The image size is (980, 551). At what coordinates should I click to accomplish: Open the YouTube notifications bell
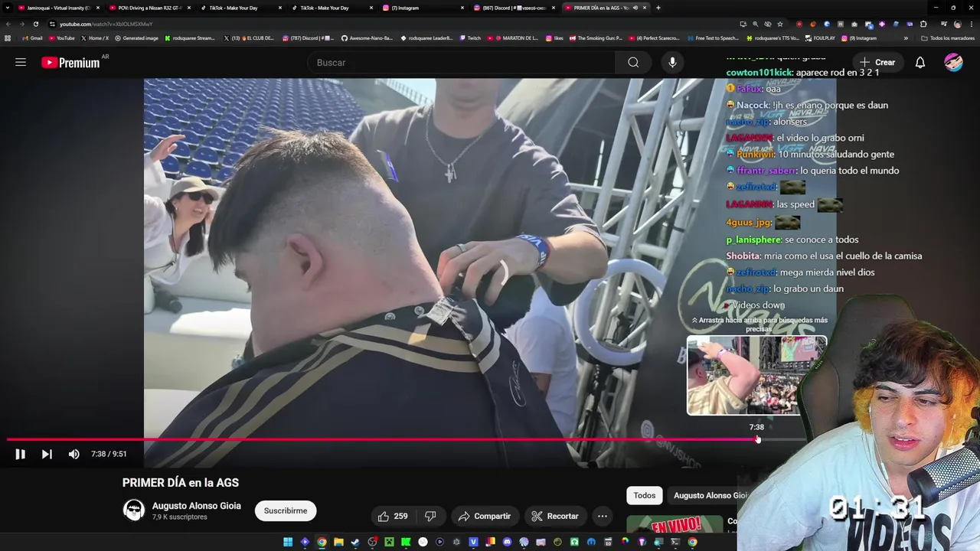pyautogui.click(x=920, y=63)
